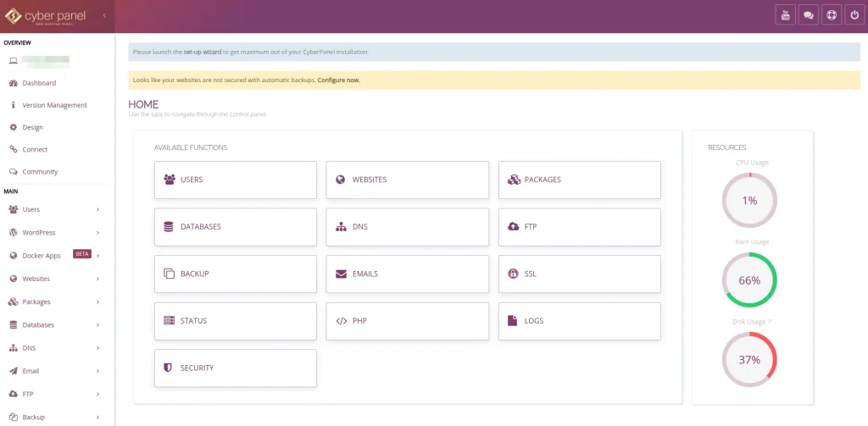Open the Websites function tile

[x=407, y=180]
